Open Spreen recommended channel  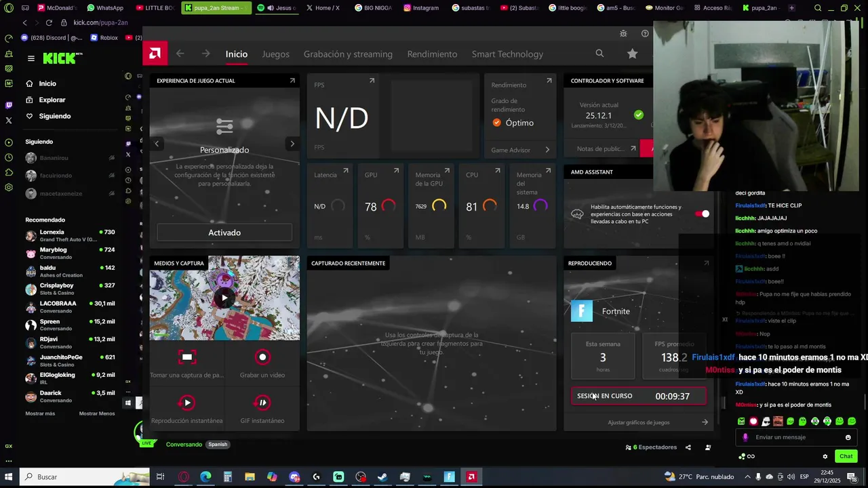click(x=70, y=325)
